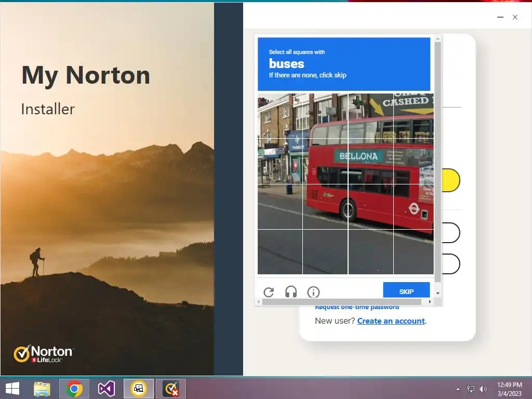This screenshot has width=532, height=399.
Task: Minimize the My Norton installer window
Action: coord(500,17)
